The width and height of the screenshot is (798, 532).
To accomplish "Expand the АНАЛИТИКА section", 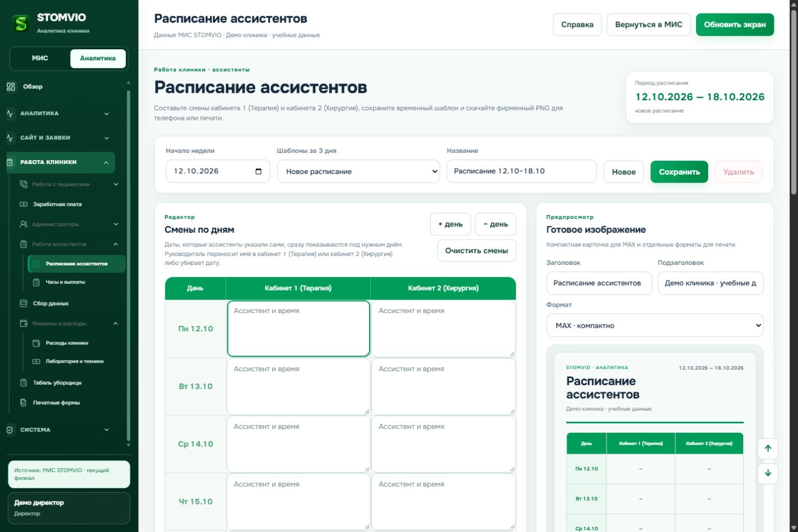I will pos(60,114).
